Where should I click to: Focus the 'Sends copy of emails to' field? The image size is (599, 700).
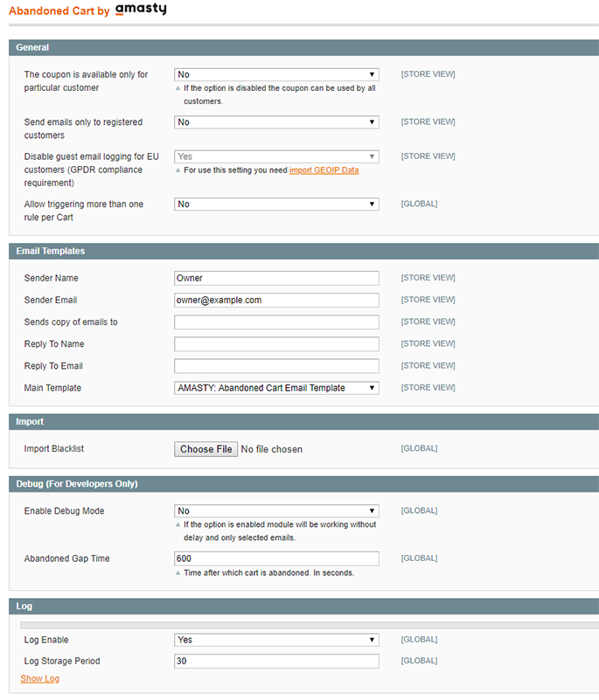click(x=276, y=322)
